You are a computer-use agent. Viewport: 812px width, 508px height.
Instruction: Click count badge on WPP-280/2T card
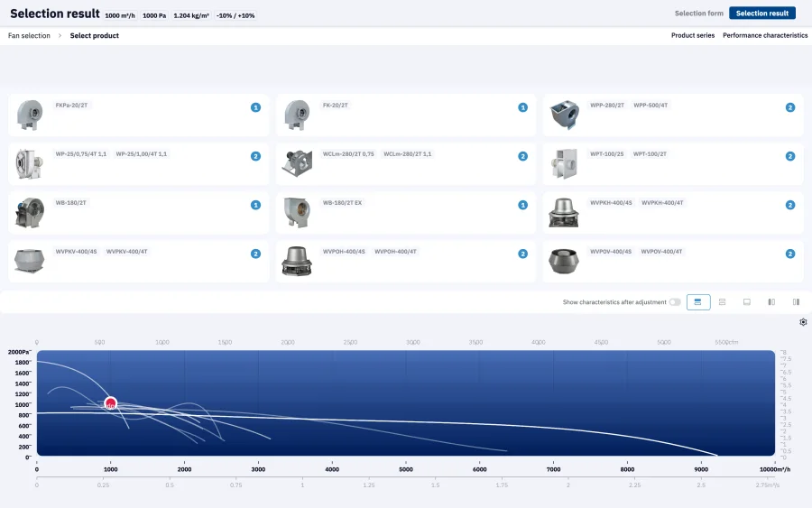pos(790,107)
